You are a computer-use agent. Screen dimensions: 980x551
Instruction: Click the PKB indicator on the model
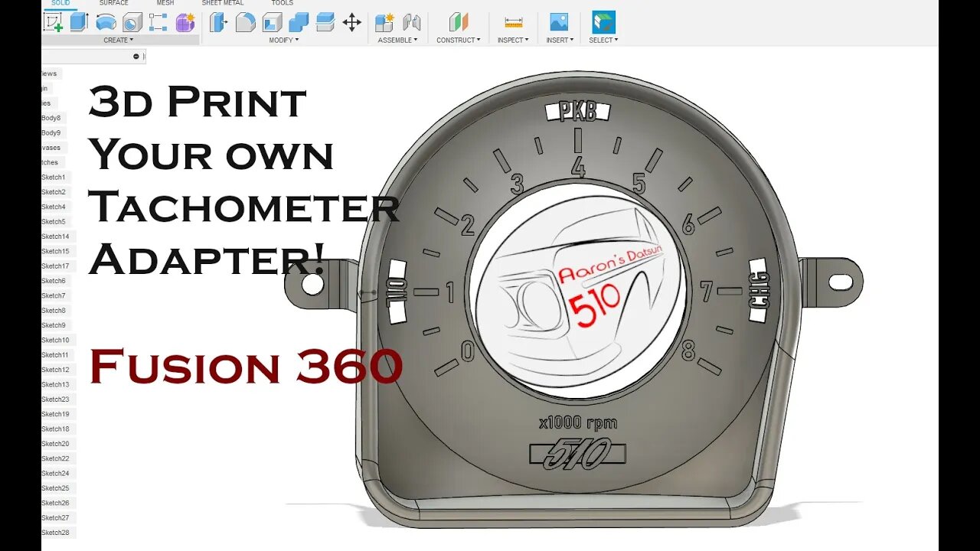(578, 112)
